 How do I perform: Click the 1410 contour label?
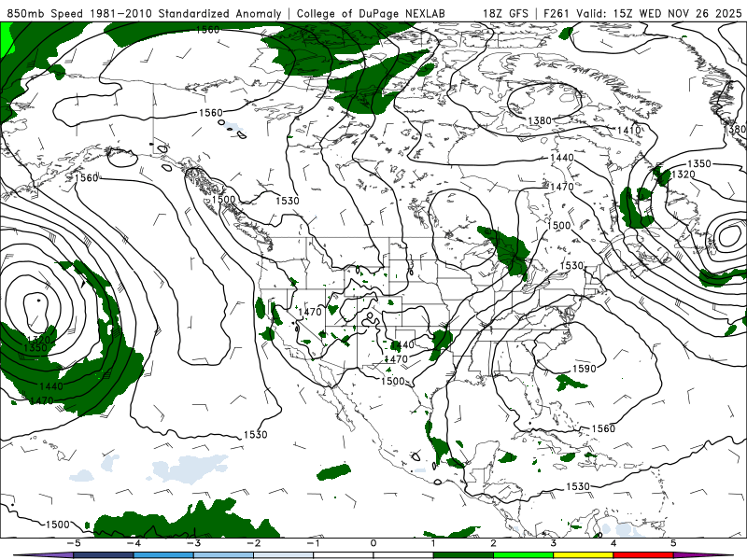628,130
